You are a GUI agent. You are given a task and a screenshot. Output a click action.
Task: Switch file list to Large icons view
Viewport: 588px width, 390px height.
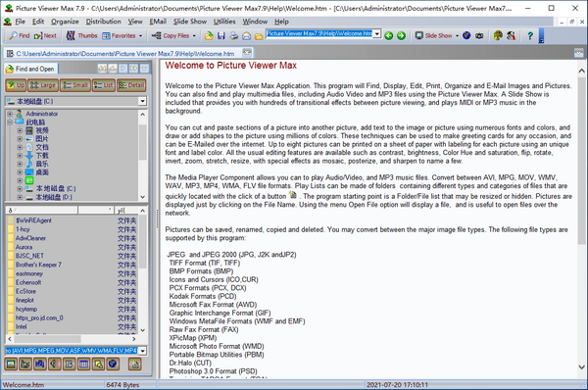[x=43, y=85]
